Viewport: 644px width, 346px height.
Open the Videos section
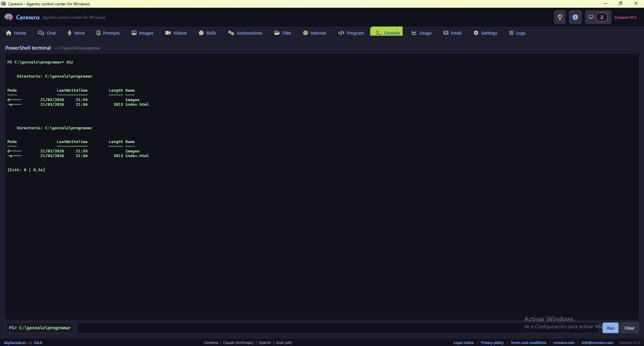click(x=176, y=33)
